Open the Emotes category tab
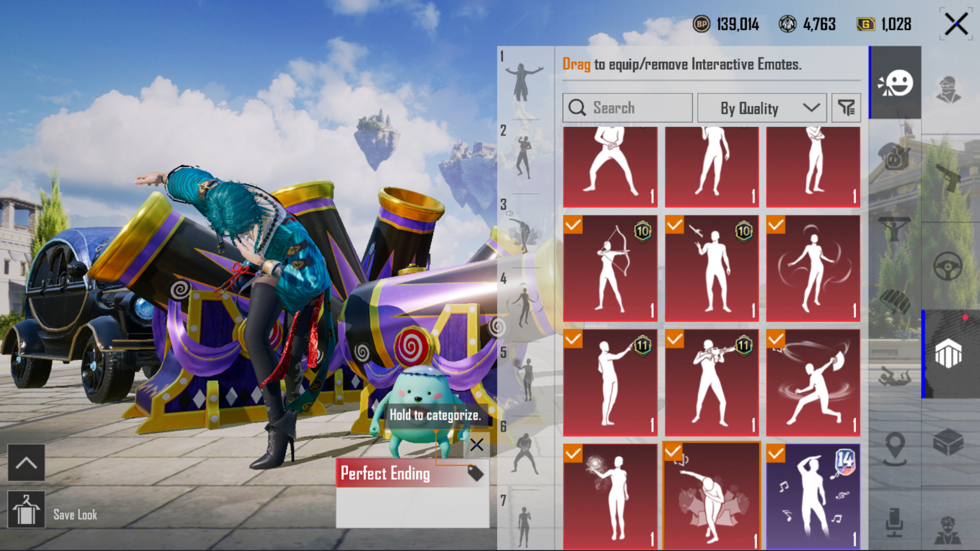The image size is (980, 551). pos(895,83)
